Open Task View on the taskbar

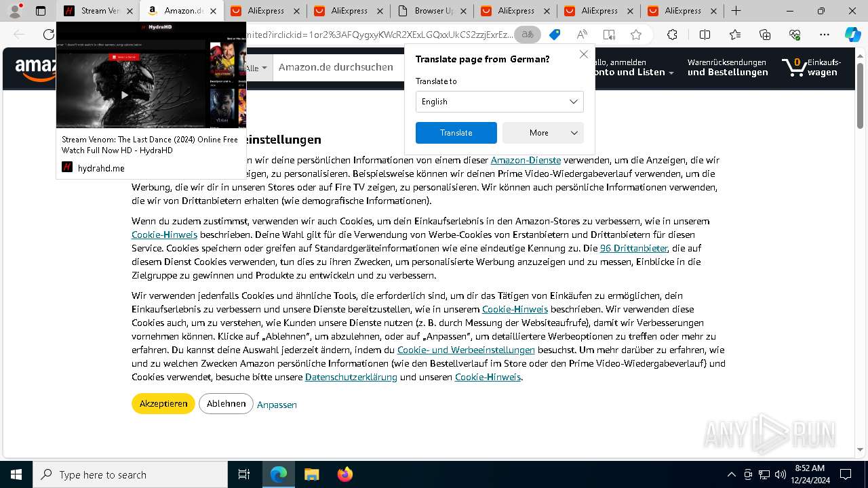pos(244,474)
